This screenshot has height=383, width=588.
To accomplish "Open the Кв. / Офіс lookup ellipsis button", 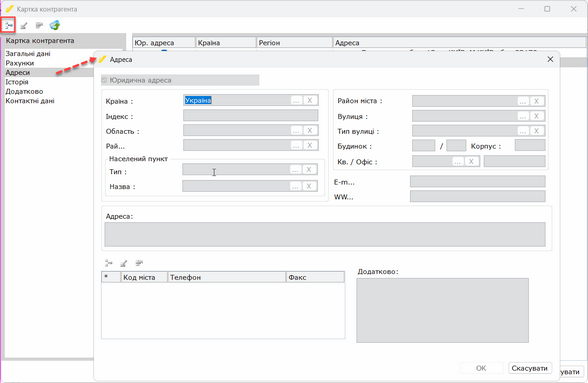I will 458,161.
